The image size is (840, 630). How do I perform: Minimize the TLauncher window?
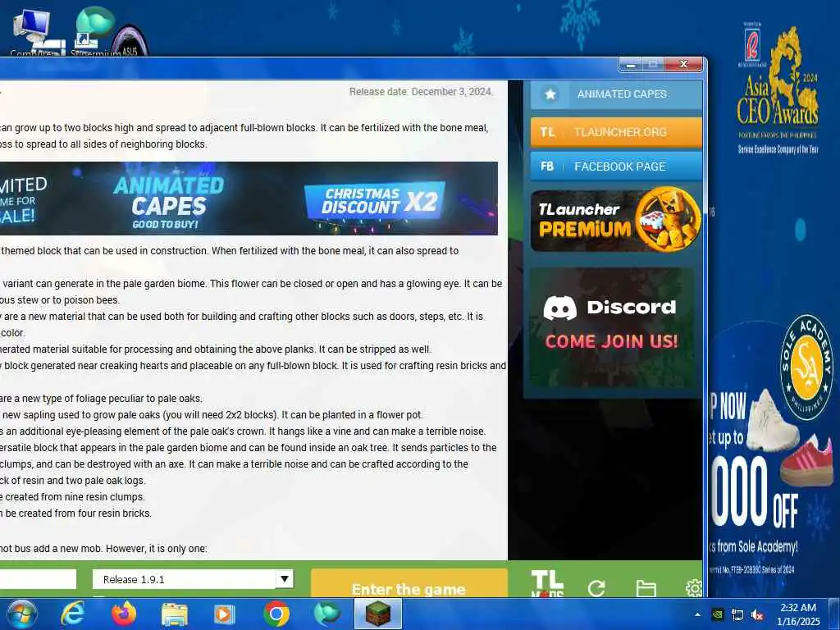tap(631, 65)
